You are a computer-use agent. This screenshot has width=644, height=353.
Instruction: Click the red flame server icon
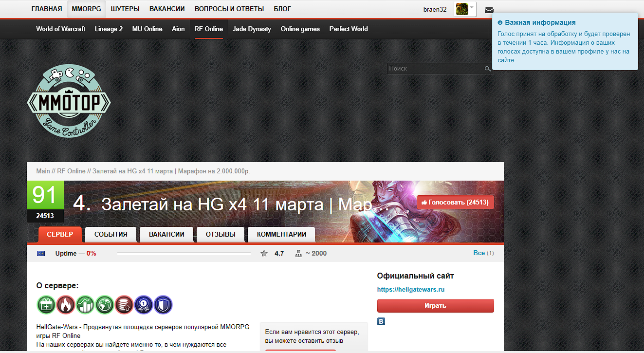(66, 305)
